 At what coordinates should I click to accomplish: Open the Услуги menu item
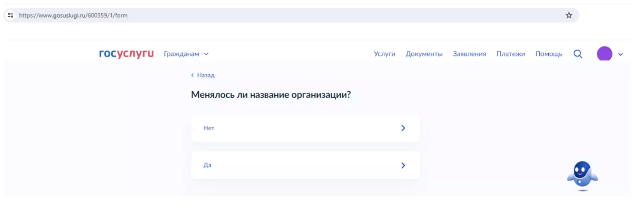pos(385,54)
